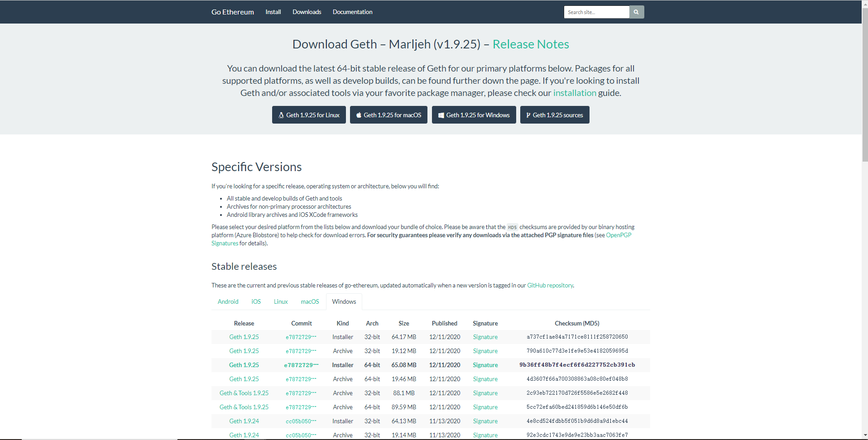Click the search magnifier icon button
868x440 pixels.
(x=636, y=12)
